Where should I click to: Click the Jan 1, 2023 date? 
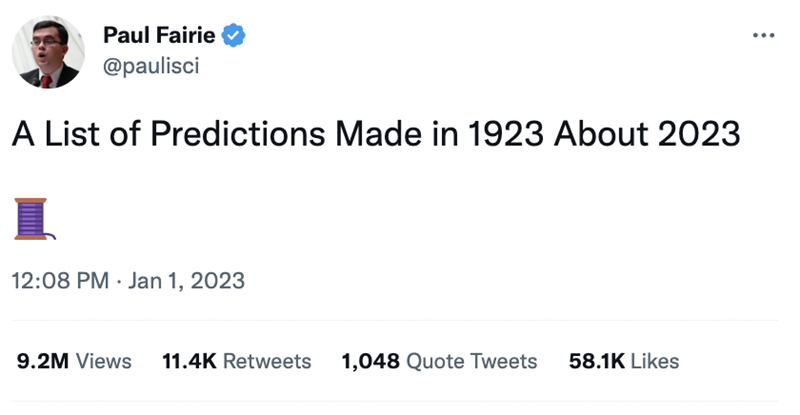tap(188, 281)
